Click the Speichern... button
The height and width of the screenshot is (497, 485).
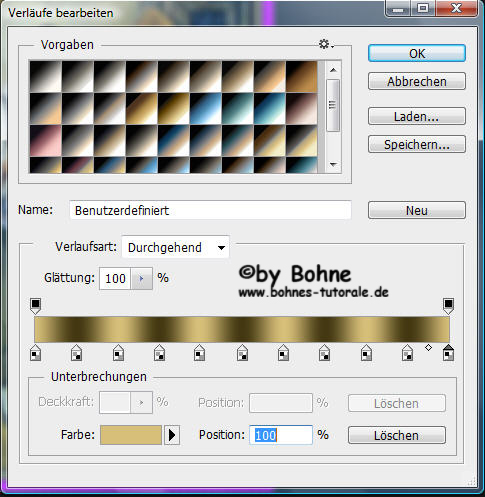[x=417, y=144]
